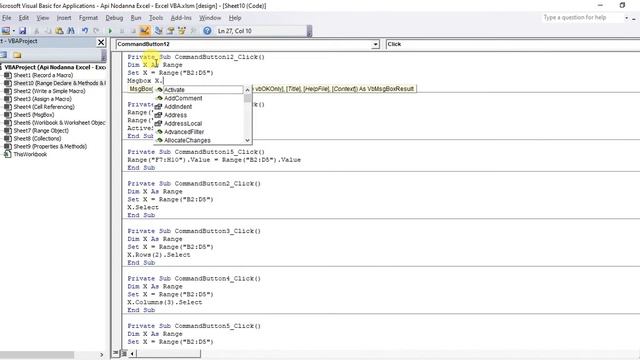Open the Debug menu
The height and width of the screenshot is (360, 640).
tap(114, 18)
